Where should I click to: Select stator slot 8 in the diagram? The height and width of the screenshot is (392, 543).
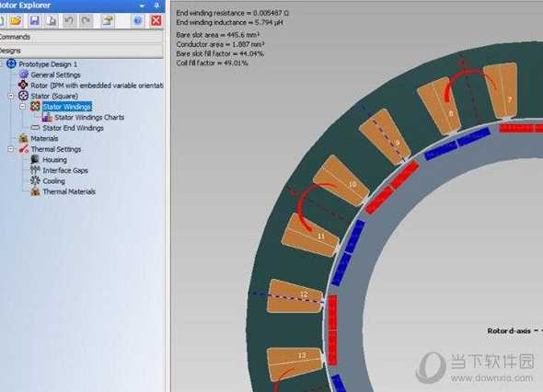pos(440,106)
